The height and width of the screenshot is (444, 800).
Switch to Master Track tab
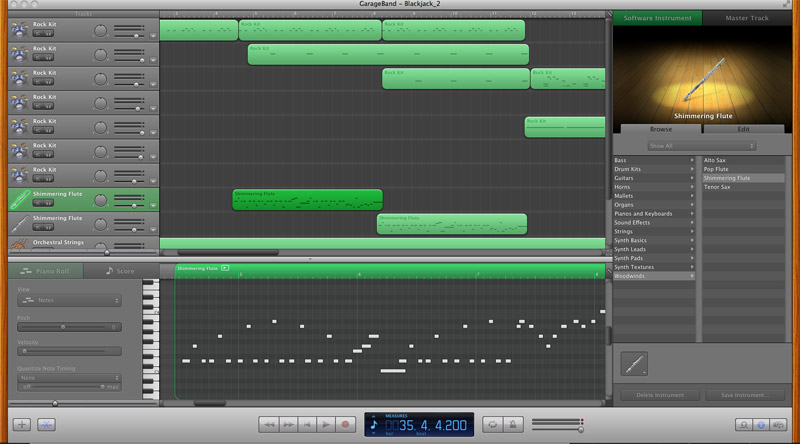747,18
